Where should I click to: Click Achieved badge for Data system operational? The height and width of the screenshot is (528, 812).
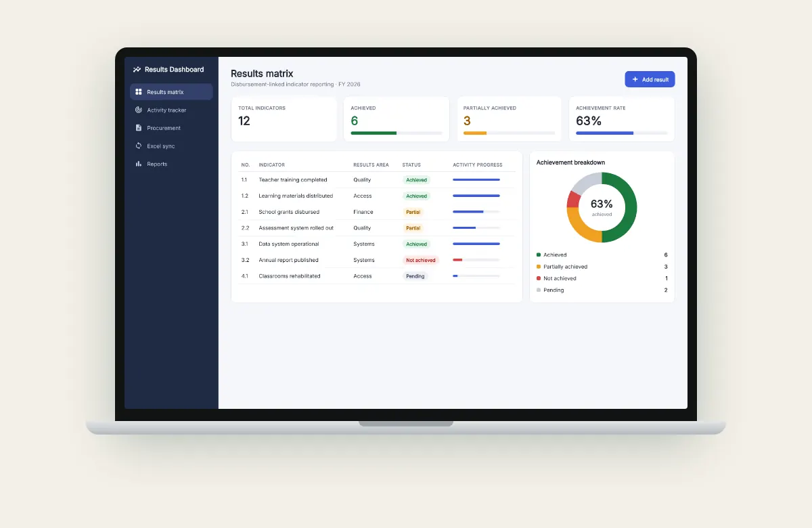tap(416, 244)
